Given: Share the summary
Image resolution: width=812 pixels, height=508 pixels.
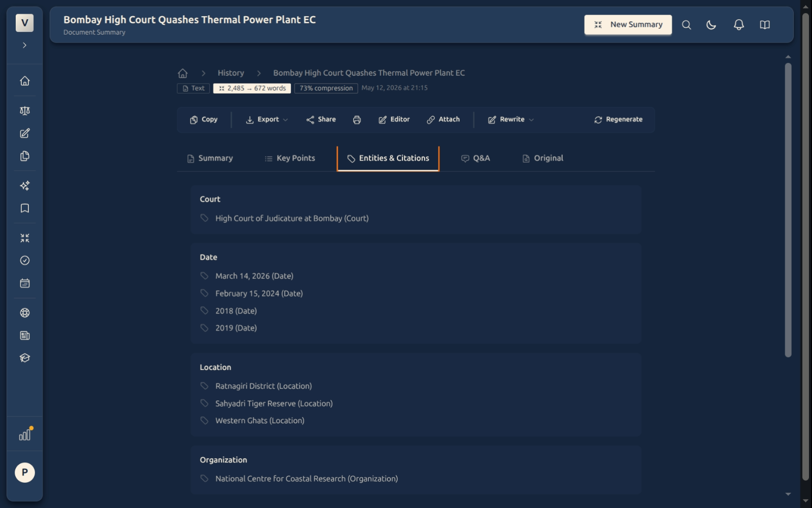Looking at the screenshot, I should (321, 119).
